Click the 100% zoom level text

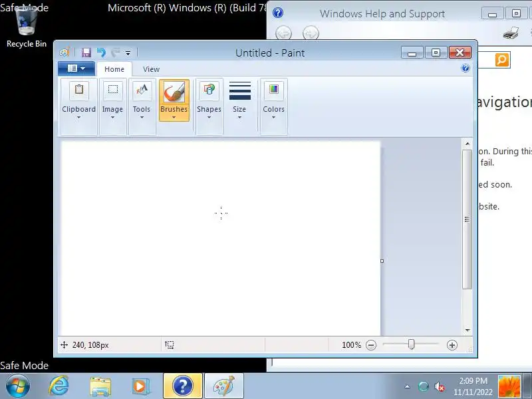click(352, 345)
